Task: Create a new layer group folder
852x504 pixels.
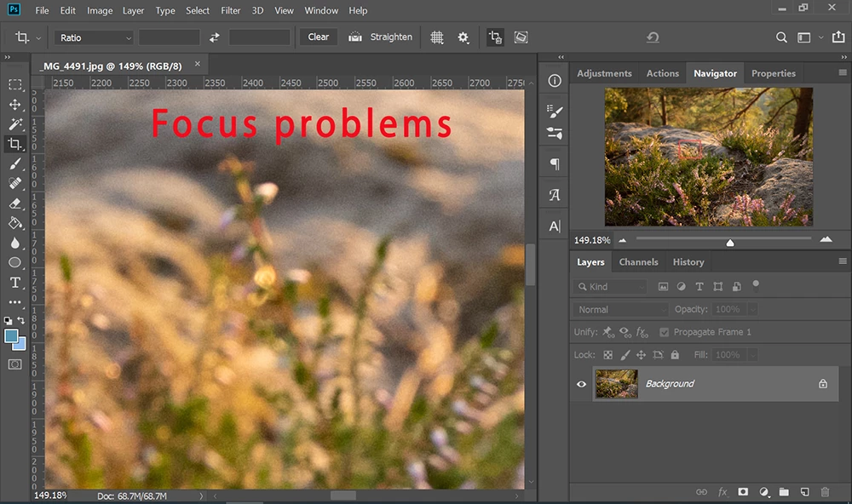Action: pyautogui.click(x=784, y=491)
